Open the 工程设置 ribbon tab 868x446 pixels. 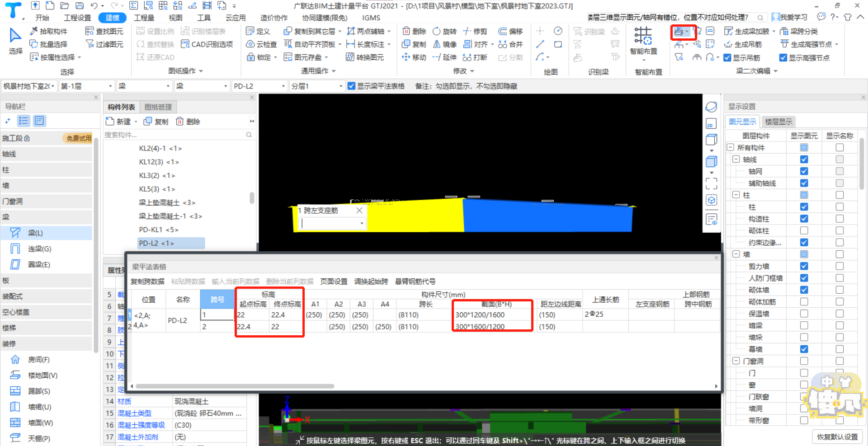click(77, 18)
